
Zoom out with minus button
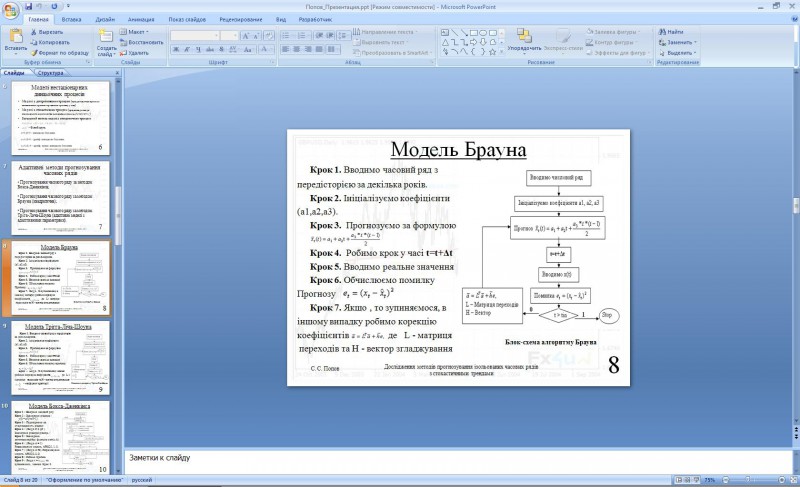click(x=726, y=480)
